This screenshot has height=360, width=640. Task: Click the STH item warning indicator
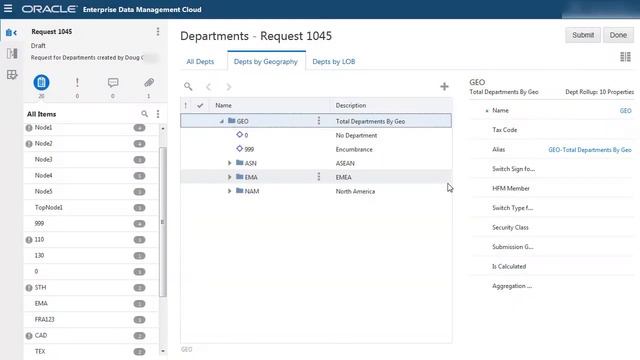click(29, 288)
